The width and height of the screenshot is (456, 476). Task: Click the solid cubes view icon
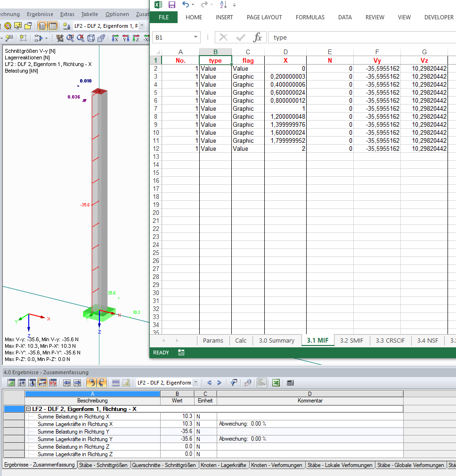[101, 38]
